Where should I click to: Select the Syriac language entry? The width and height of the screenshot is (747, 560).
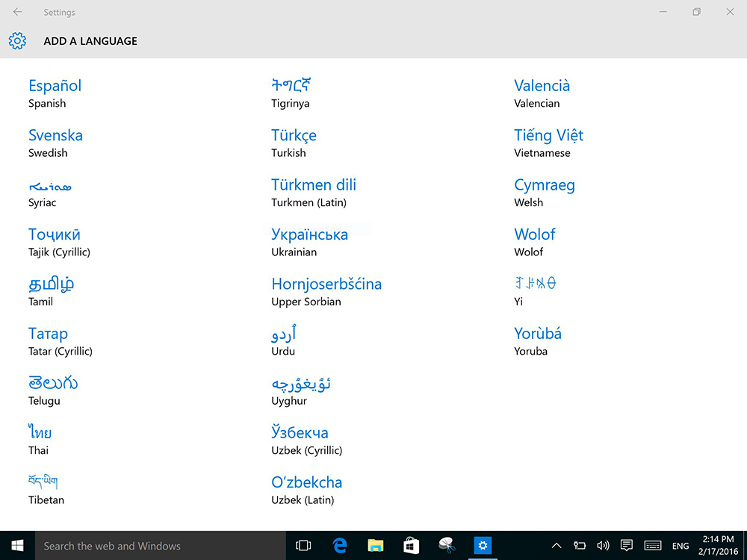pyautogui.click(x=50, y=193)
